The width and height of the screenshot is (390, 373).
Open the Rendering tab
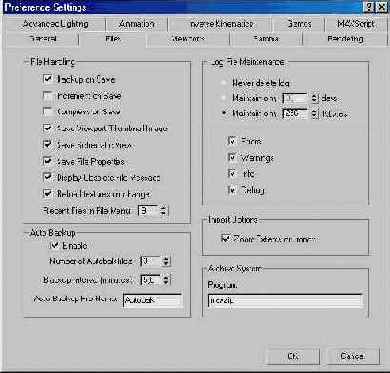coord(345,39)
